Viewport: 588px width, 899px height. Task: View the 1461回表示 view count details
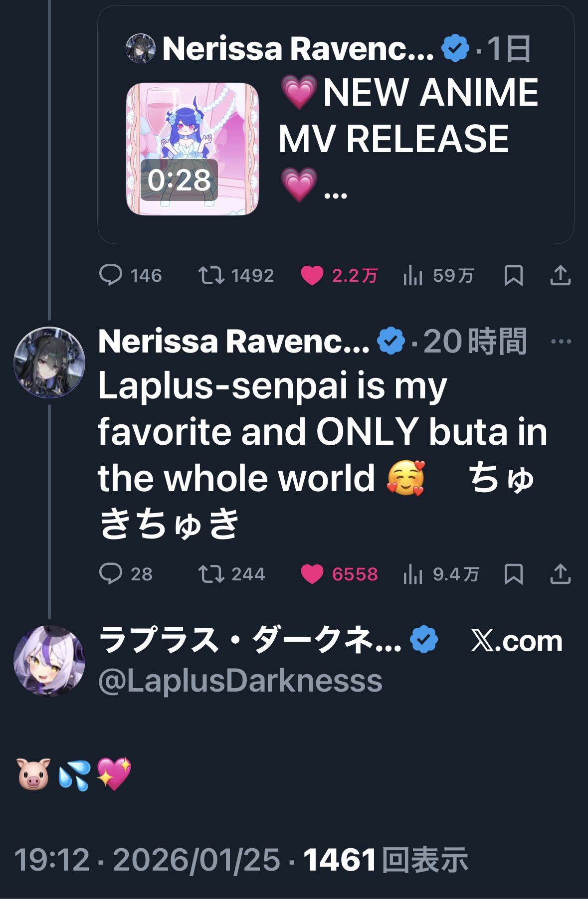pos(386,860)
